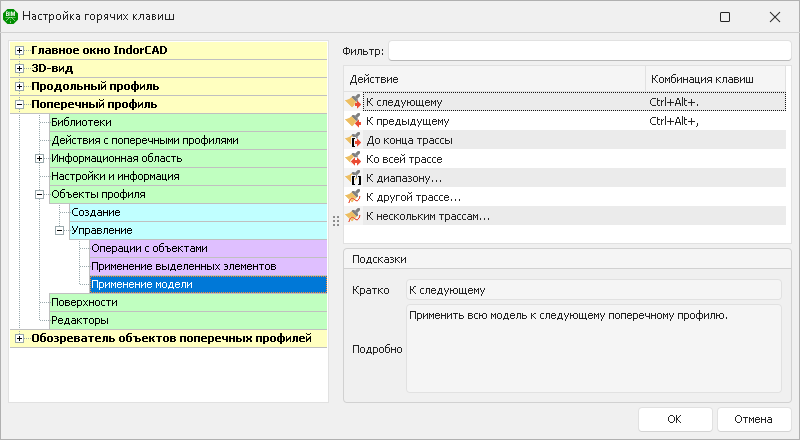
Task: Expand the 'Главное окно IndorCAD' node
Action: [19, 50]
